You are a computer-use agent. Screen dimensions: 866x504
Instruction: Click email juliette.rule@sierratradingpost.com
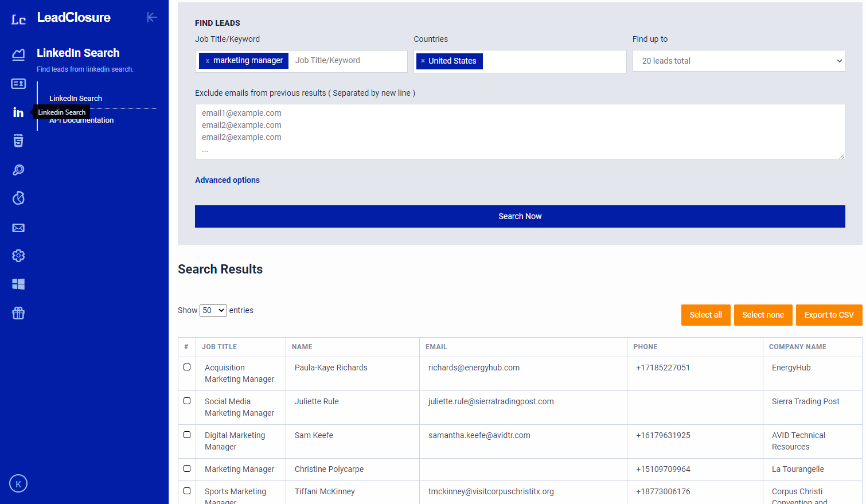491,401
